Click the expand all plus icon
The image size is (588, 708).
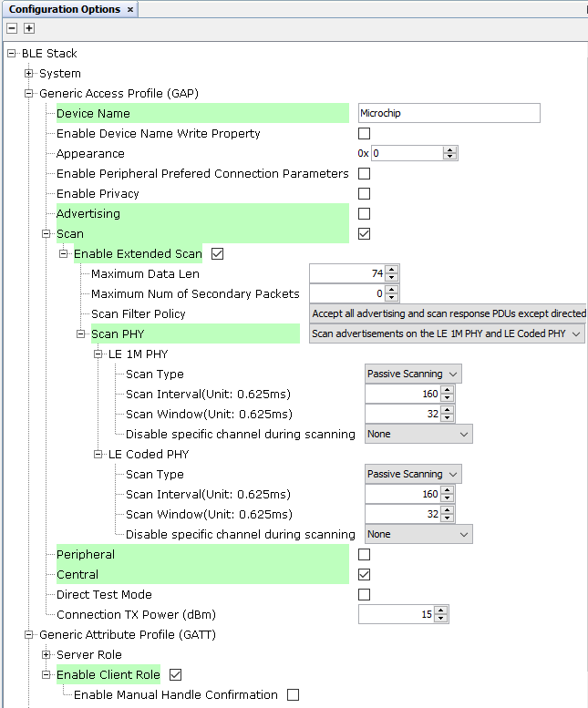coord(28,28)
